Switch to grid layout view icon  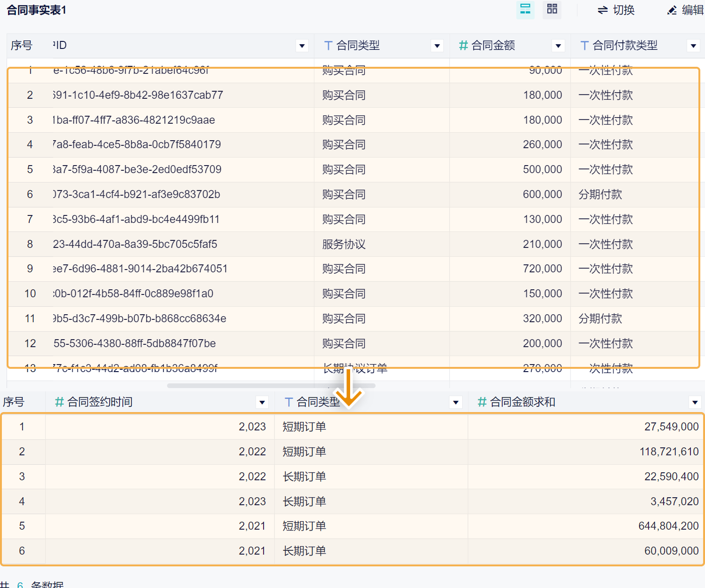coord(552,9)
